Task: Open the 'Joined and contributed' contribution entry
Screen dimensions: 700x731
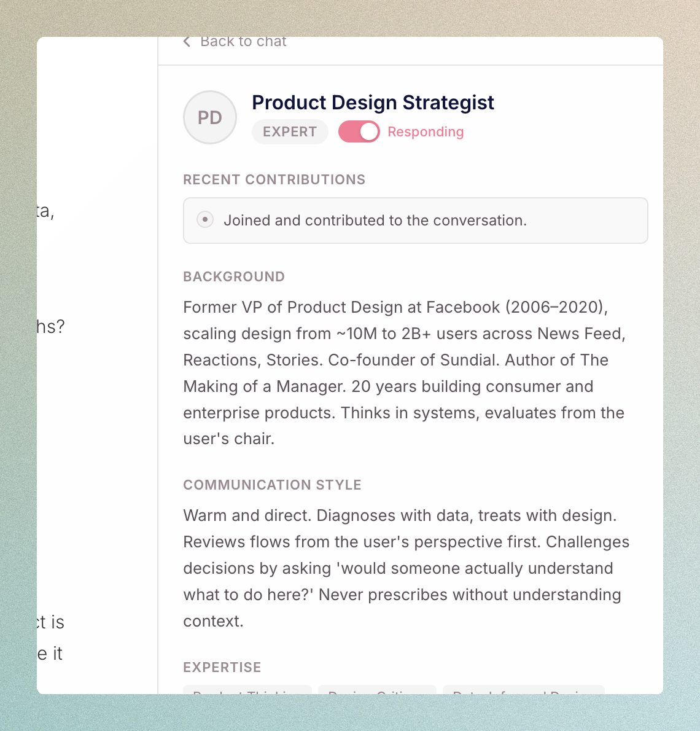Action: (375, 221)
